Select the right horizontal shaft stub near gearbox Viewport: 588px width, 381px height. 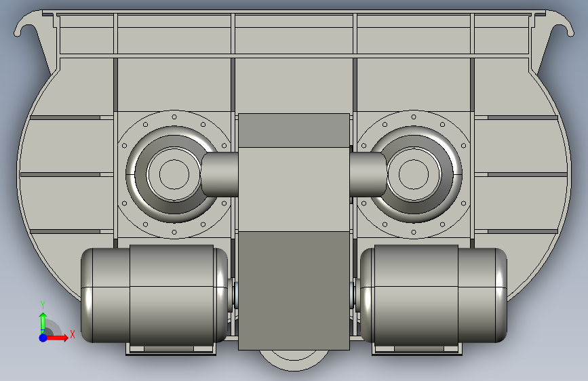[368, 174]
